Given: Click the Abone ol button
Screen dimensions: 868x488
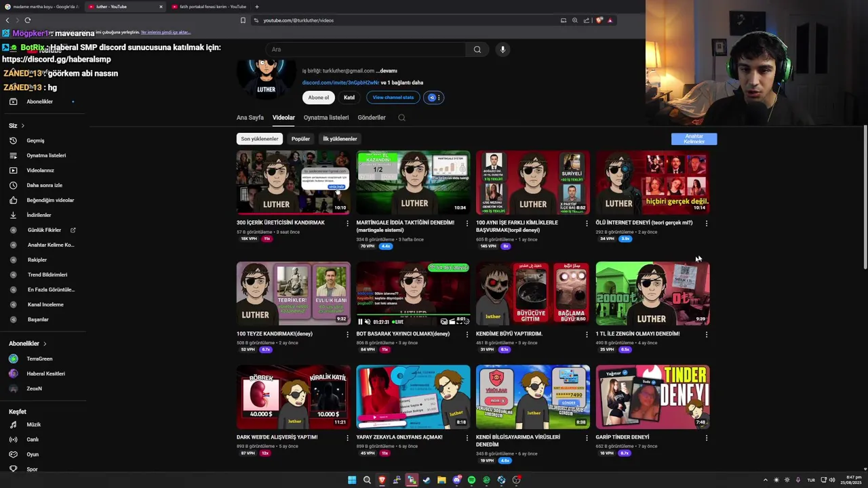Looking at the screenshot, I should point(319,98).
